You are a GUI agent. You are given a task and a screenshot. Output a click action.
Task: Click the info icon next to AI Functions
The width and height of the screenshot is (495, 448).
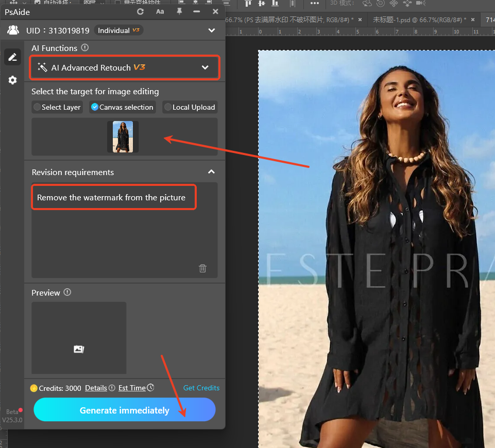pyautogui.click(x=84, y=48)
